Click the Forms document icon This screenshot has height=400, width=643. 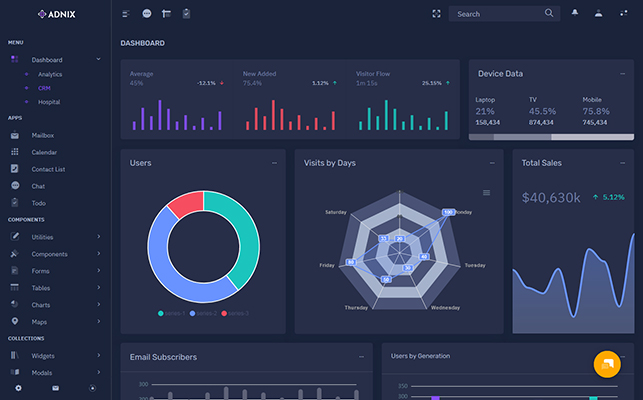click(14, 270)
